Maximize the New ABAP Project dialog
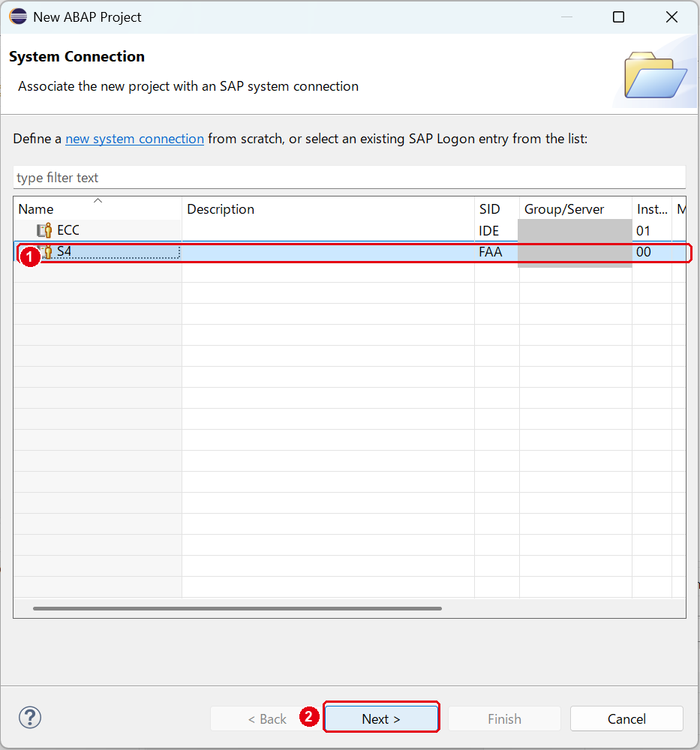The image size is (700, 750). pyautogui.click(x=618, y=17)
